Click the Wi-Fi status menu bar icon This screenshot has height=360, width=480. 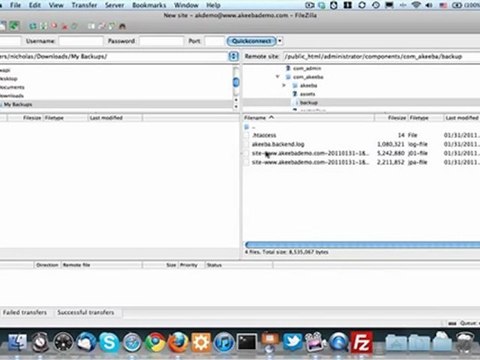coord(416,5)
